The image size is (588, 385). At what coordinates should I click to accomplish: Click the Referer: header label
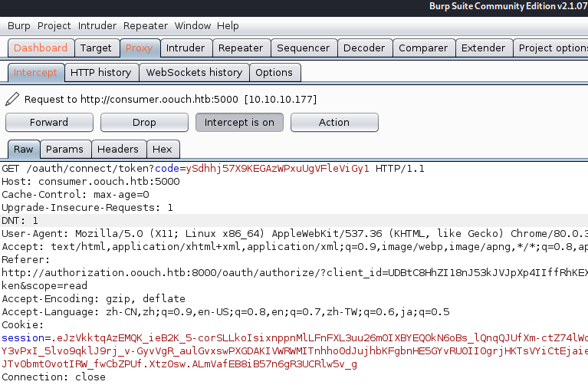point(26,260)
